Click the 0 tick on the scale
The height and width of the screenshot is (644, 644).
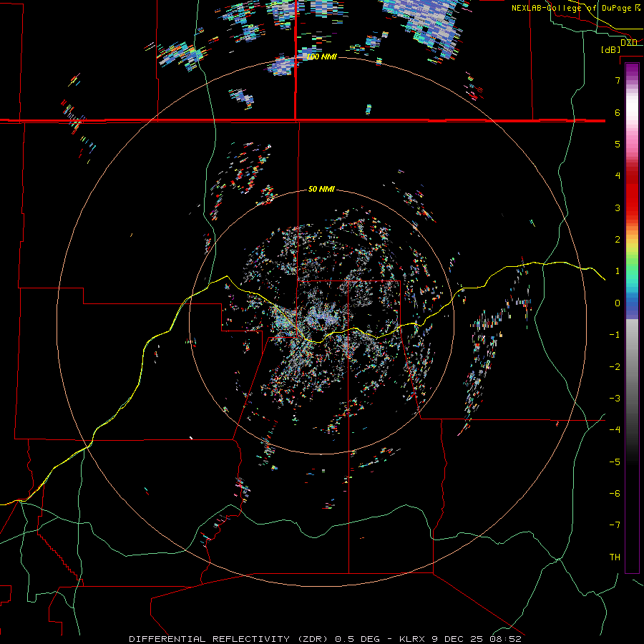click(x=618, y=303)
